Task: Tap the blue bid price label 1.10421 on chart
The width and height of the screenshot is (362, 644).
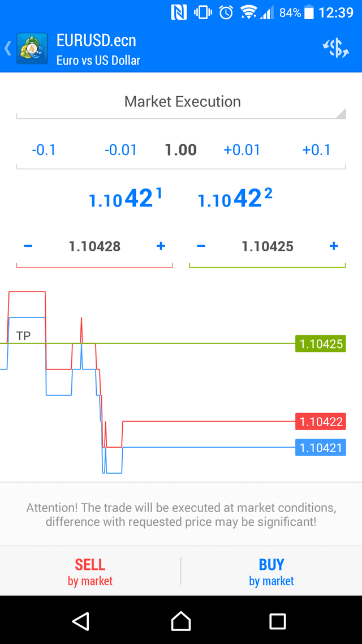Action: [320, 447]
